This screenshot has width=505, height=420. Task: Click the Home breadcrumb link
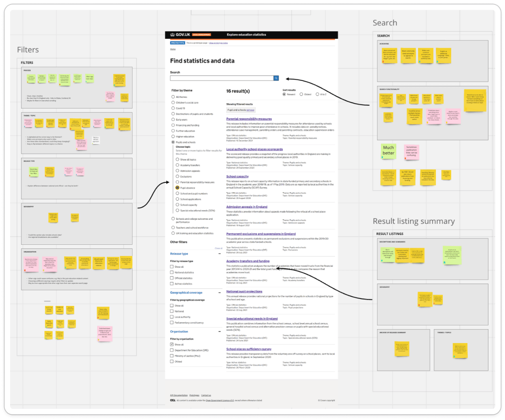pyautogui.click(x=173, y=49)
